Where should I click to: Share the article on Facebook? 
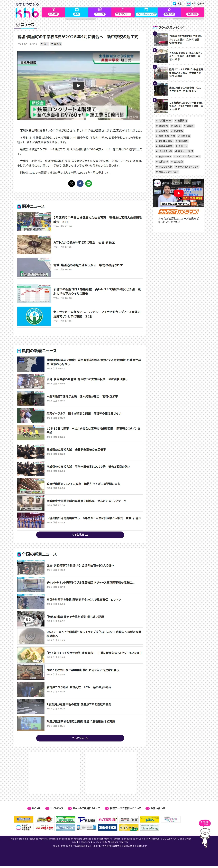80,183
